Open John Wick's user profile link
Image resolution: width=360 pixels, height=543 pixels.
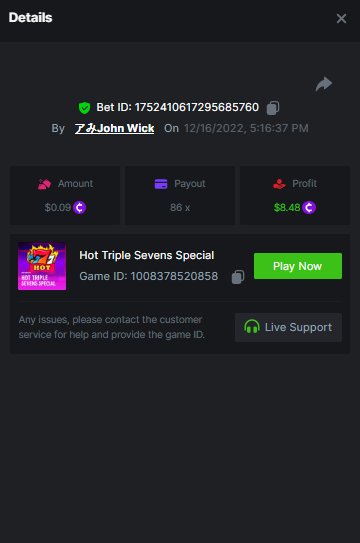(x=115, y=128)
